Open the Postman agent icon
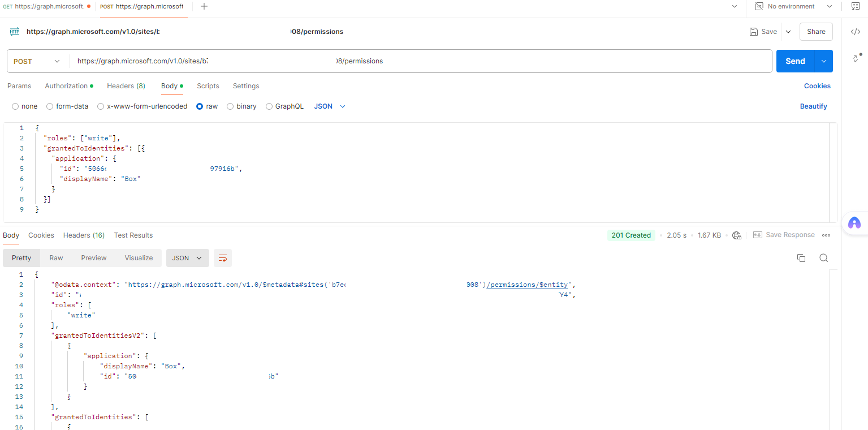 click(x=855, y=223)
